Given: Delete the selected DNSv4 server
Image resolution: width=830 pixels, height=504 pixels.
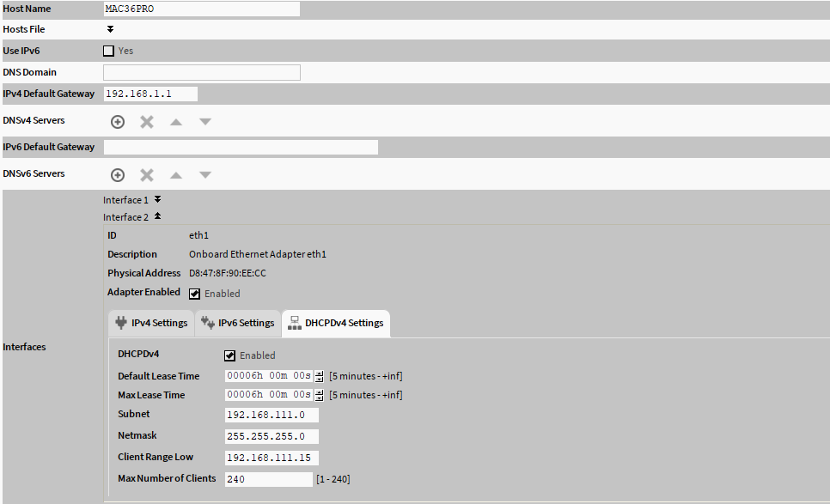Looking at the screenshot, I should (x=146, y=121).
